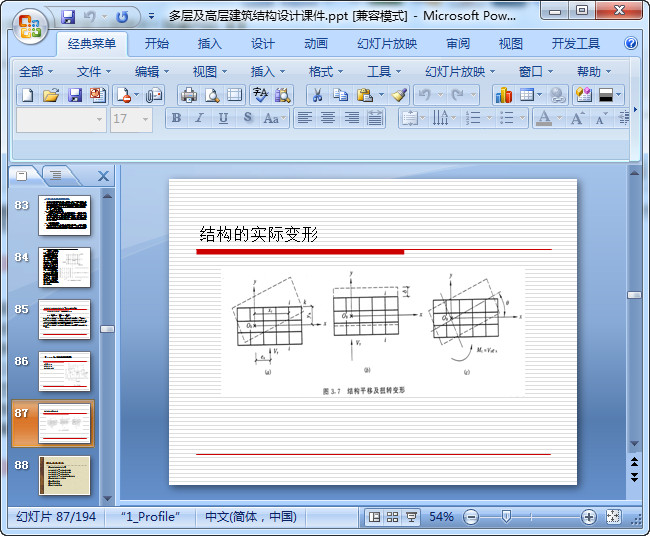
Task: Switch to Outline pane tab
Action: coord(56,176)
